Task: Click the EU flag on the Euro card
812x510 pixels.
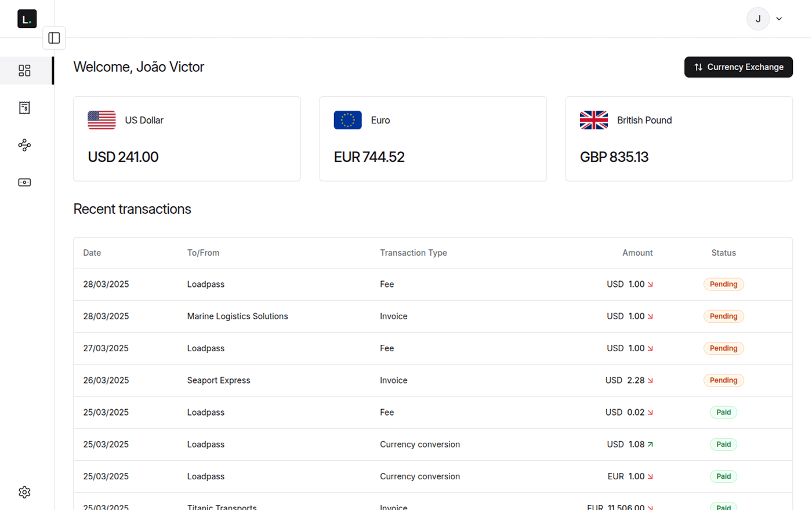Action: pyautogui.click(x=347, y=120)
